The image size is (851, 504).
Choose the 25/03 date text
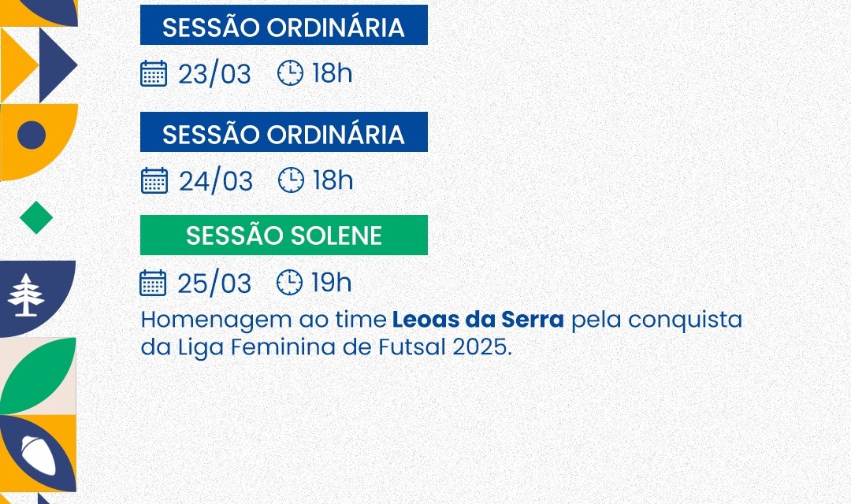coord(214,283)
